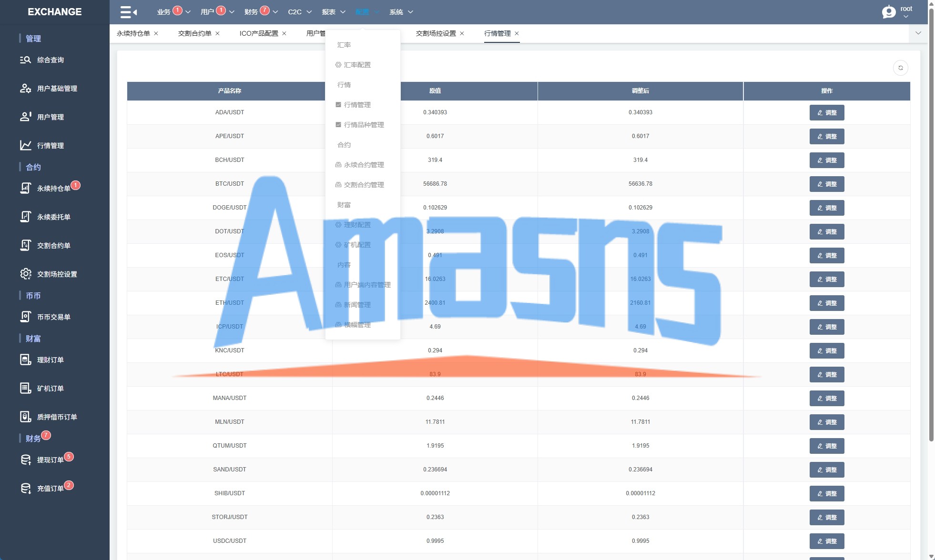Click 调整 button for MLN/USDT
Image resolution: width=935 pixels, height=560 pixels.
(x=827, y=422)
